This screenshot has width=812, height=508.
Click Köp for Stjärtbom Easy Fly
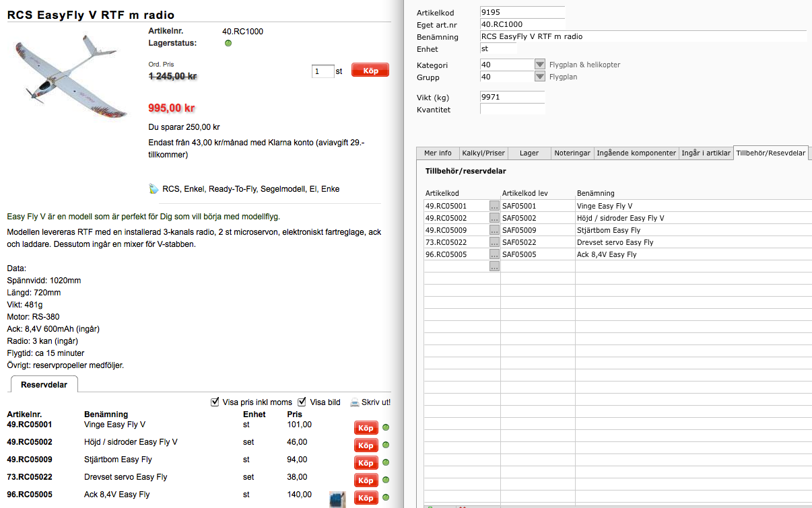pyautogui.click(x=366, y=463)
